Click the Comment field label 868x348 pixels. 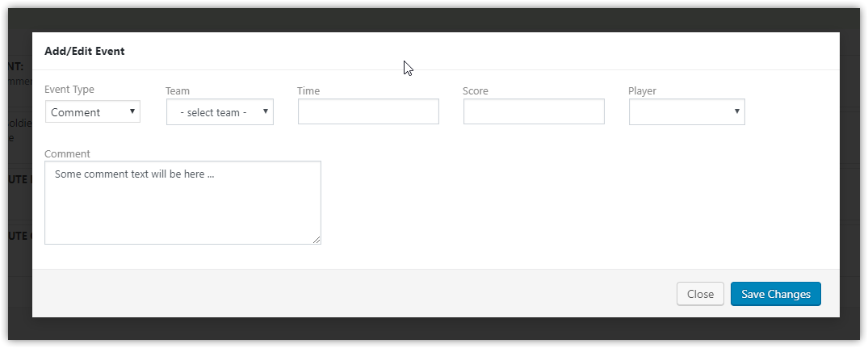click(67, 153)
